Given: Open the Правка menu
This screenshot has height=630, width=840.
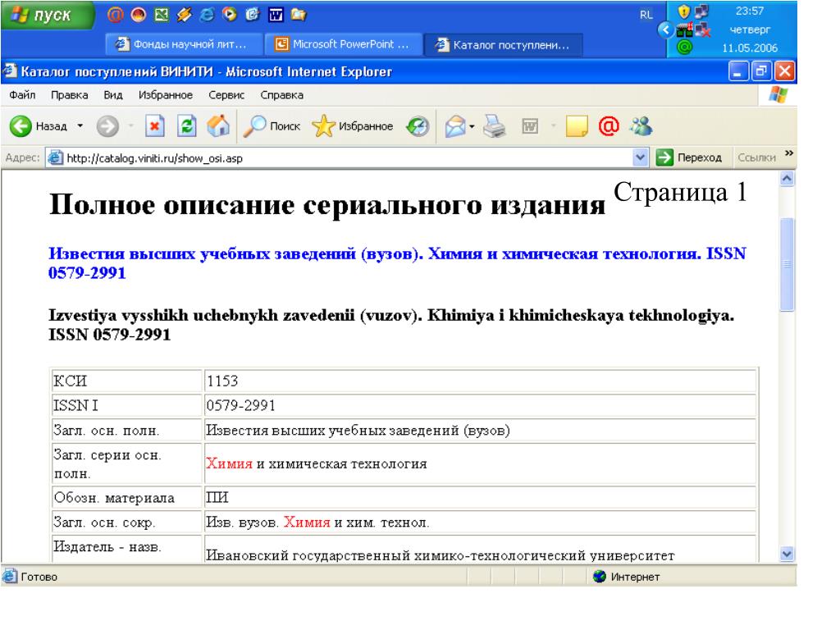Looking at the screenshot, I should pos(70,95).
